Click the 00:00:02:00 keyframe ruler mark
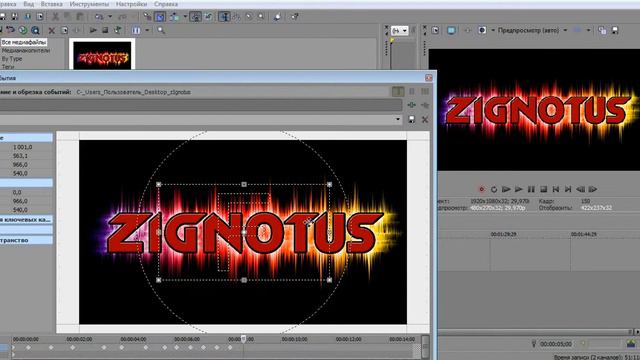This screenshot has height=360, width=640. [x=79, y=339]
